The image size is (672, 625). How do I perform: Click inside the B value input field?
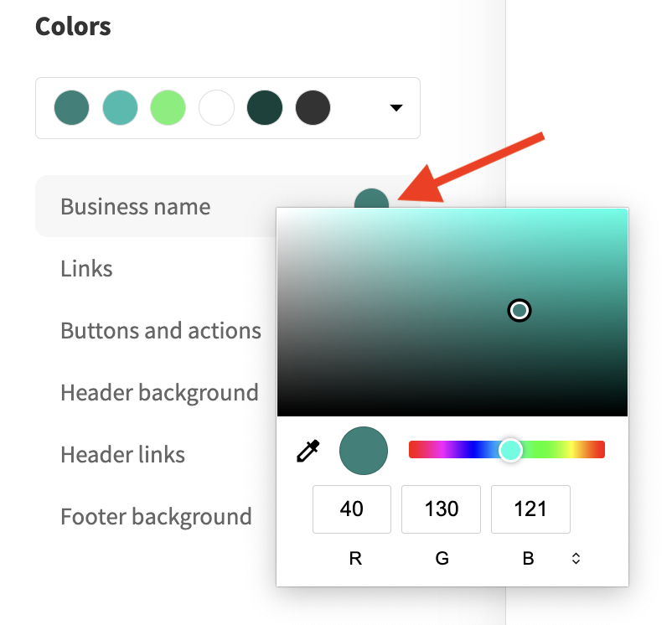(530, 509)
